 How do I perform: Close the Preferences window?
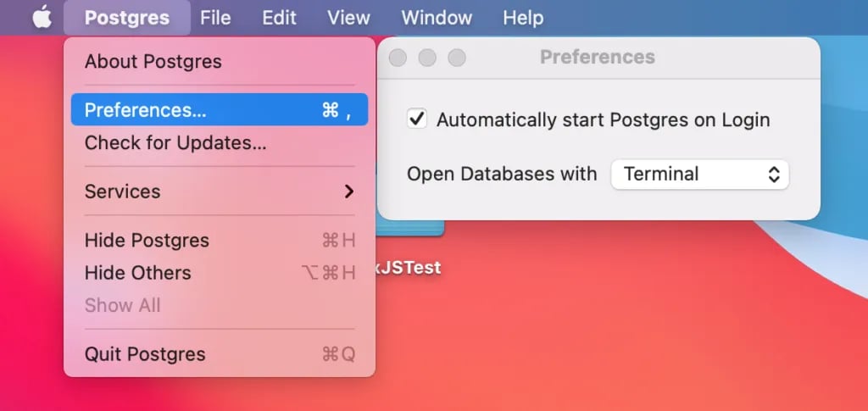[398, 58]
